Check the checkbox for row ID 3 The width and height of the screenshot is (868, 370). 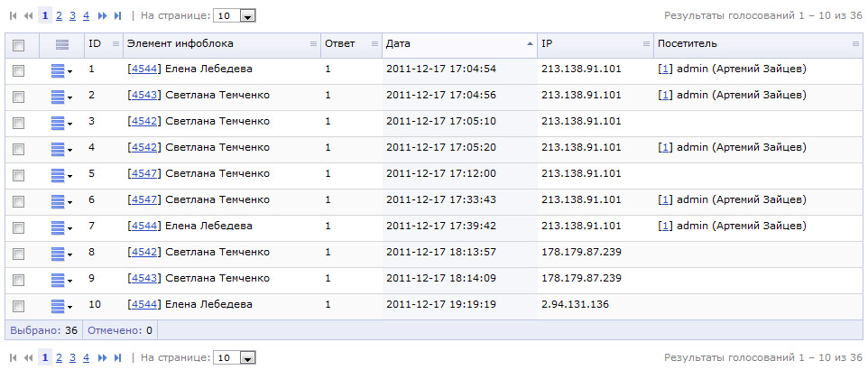19,123
